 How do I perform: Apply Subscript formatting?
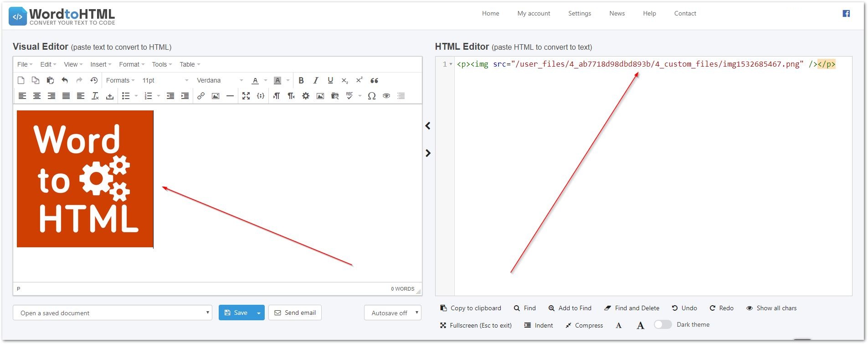pyautogui.click(x=345, y=80)
